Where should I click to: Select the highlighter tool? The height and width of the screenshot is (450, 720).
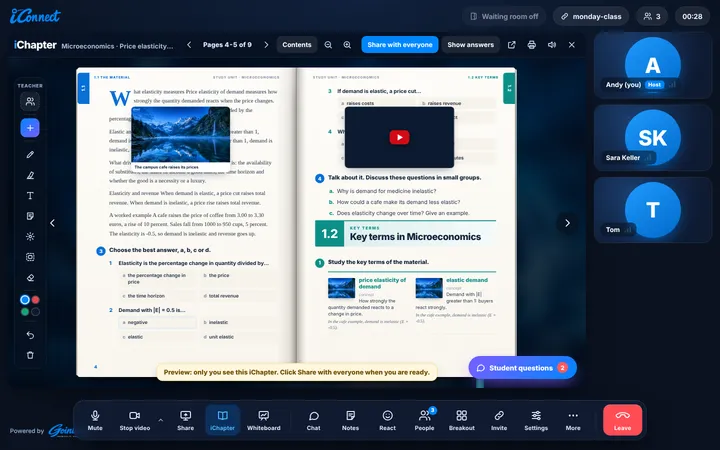click(x=30, y=175)
